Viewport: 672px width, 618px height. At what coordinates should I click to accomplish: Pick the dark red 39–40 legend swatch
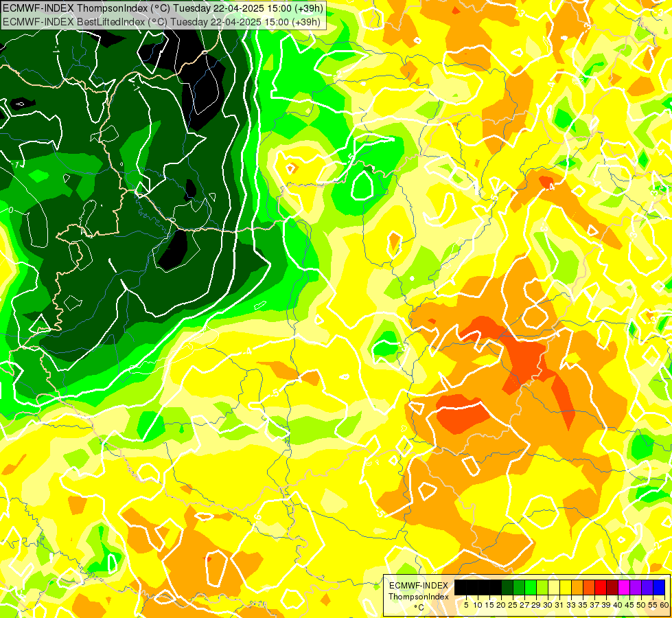pyautogui.click(x=612, y=587)
